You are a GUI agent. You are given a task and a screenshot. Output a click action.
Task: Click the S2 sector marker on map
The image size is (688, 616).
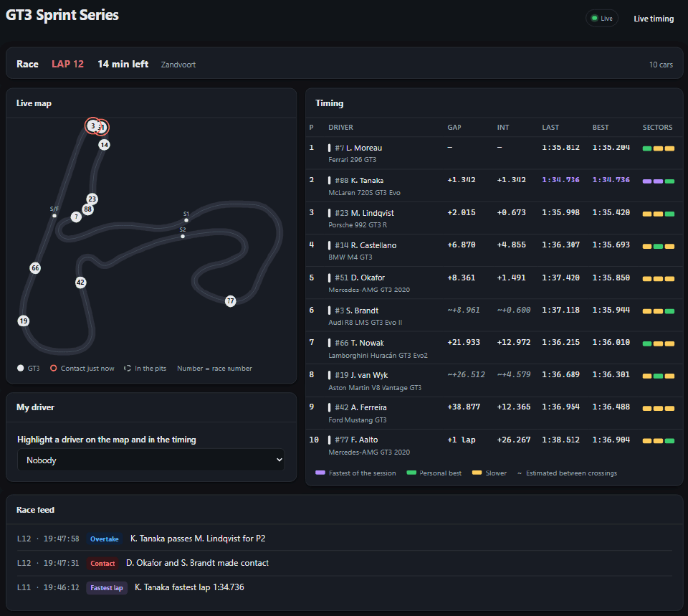[183, 236]
